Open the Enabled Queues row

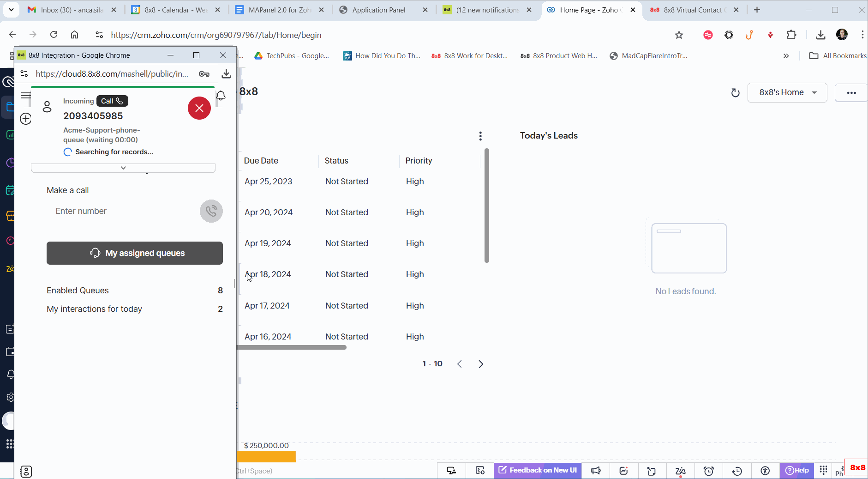[x=135, y=291]
